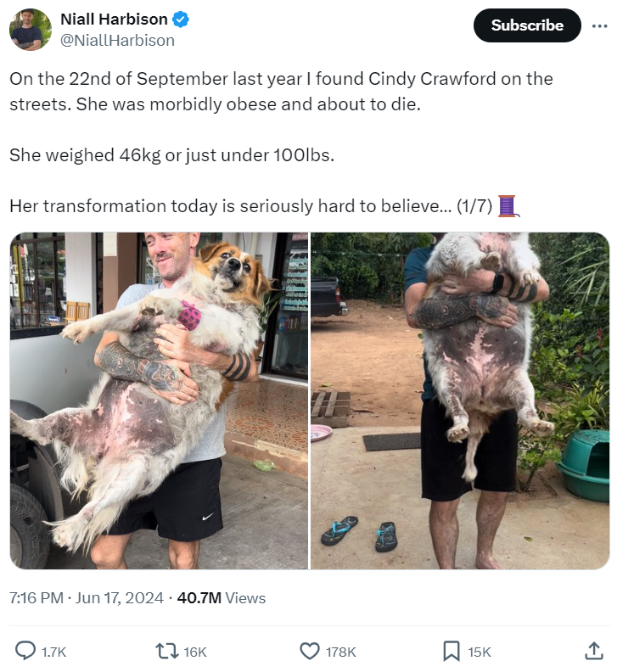Click the 40.7M Views count

222,597
